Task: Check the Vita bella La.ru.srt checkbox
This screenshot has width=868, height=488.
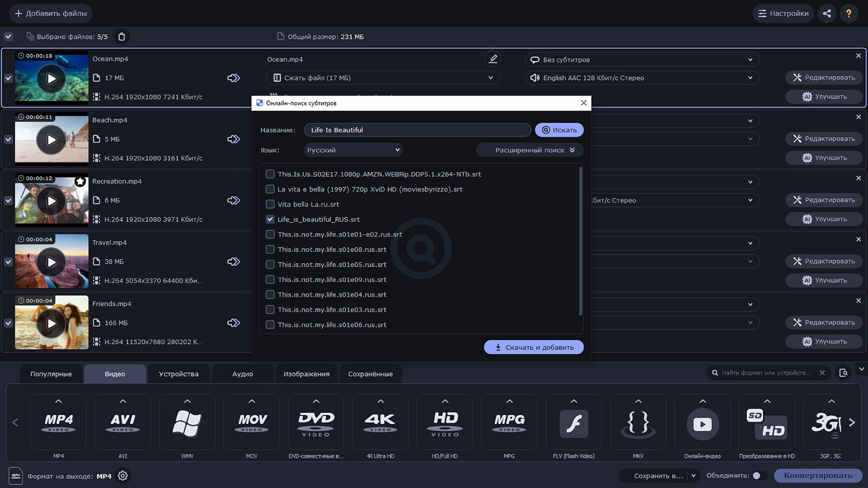Action: 270,204
